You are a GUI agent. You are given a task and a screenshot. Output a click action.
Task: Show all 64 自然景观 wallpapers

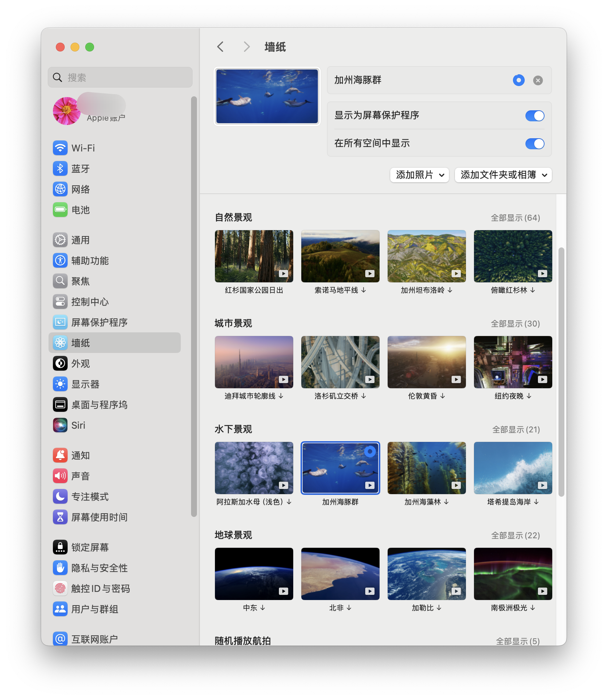point(515,218)
